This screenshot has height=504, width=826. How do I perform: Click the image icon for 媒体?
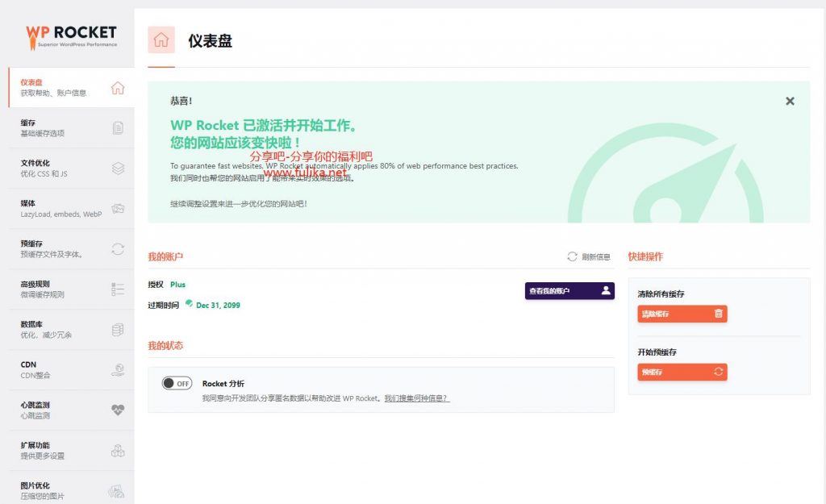coord(118,209)
